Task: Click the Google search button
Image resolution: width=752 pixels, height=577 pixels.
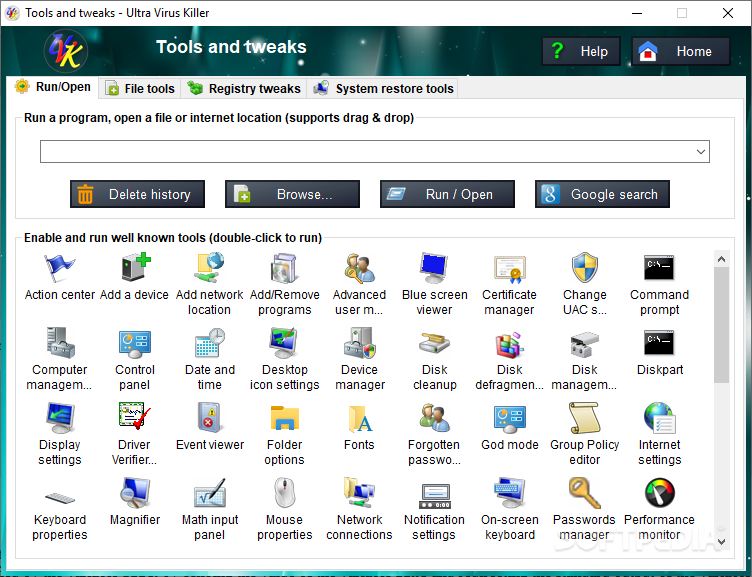Action: point(602,194)
